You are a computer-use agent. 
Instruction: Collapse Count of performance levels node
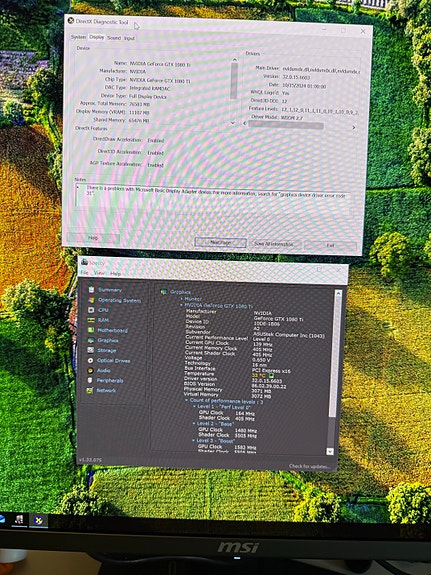(x=187, y=401)
